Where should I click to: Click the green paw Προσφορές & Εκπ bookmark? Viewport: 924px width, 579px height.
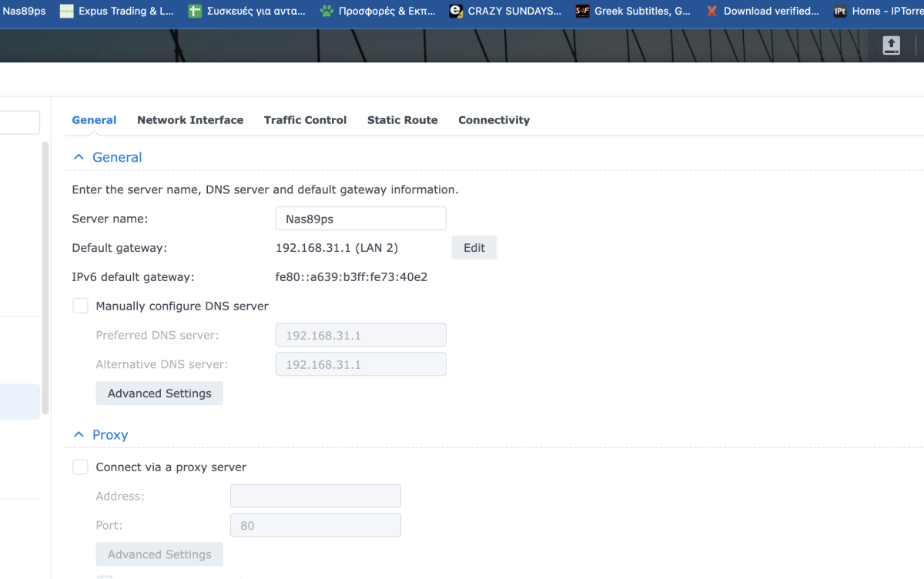[378, 11]
